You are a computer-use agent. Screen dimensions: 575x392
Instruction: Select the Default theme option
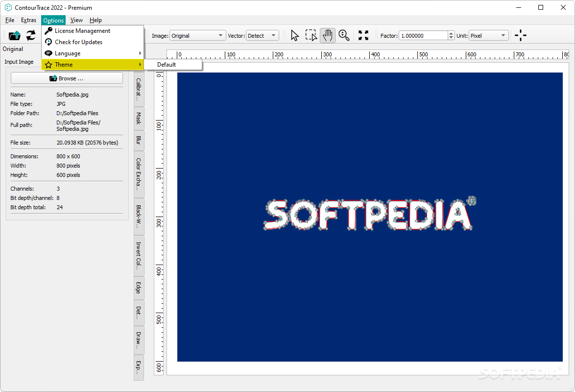click(173, 65)
